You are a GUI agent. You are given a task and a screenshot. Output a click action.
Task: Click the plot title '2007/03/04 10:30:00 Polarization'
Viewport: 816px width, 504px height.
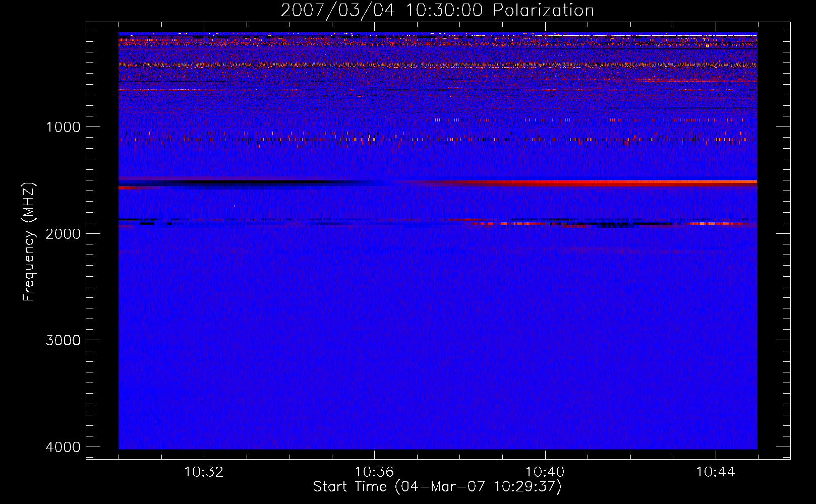(437, 11)
